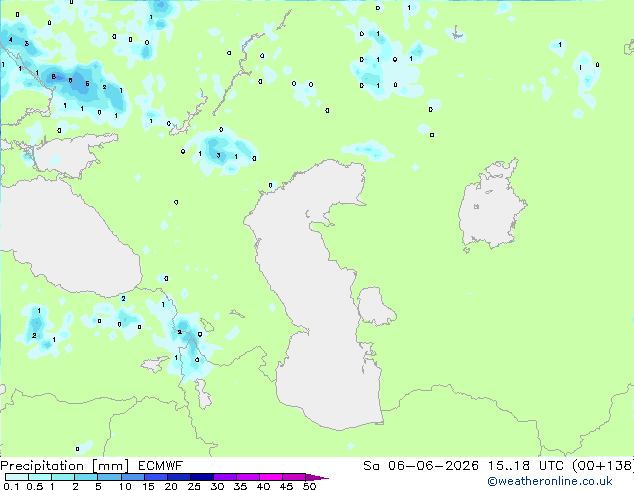This screenshot has width=634, height=490.
Task: Click the 2 mm legend color swatch
Action: click(x=86, y=477)
